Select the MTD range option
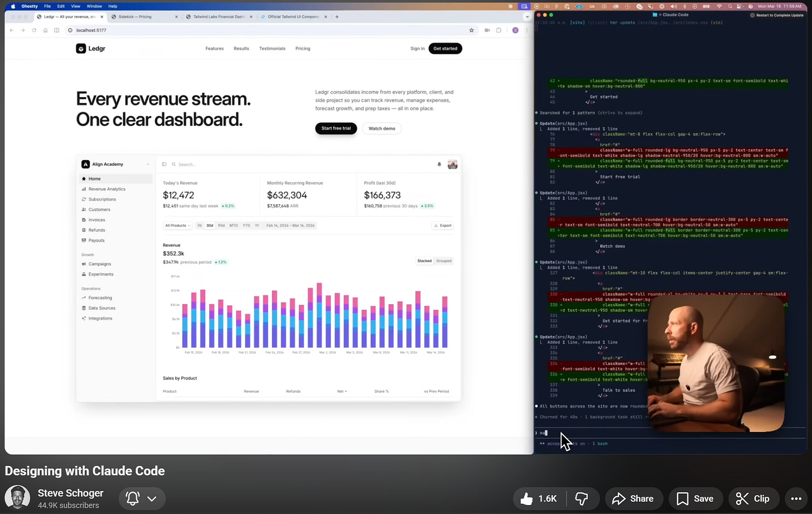Viewport: 812px width, 514px height. [233, 225]
